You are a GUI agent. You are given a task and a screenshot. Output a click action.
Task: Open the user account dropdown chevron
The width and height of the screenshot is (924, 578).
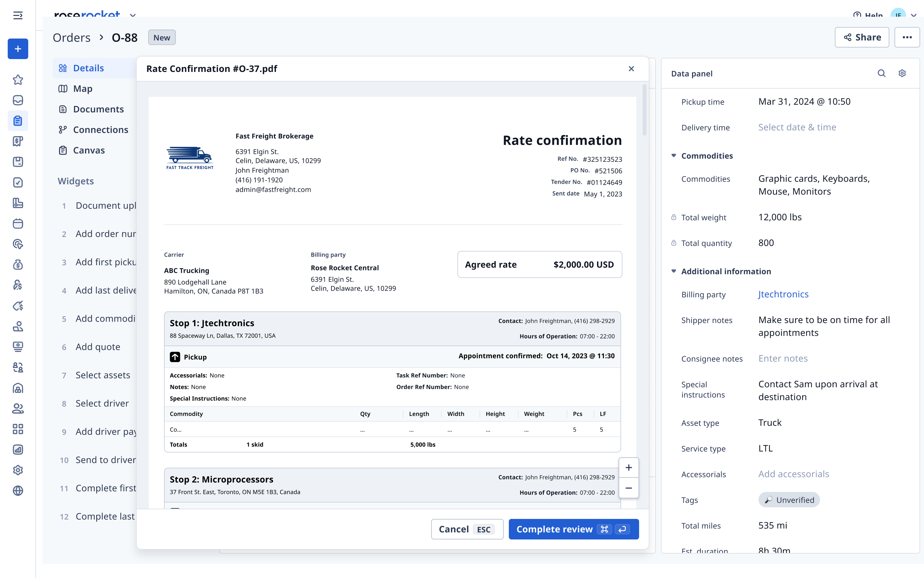[x=914, y=15]
